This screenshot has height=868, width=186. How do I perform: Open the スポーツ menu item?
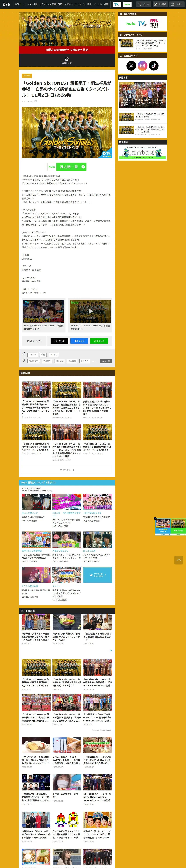coord(69,4)
